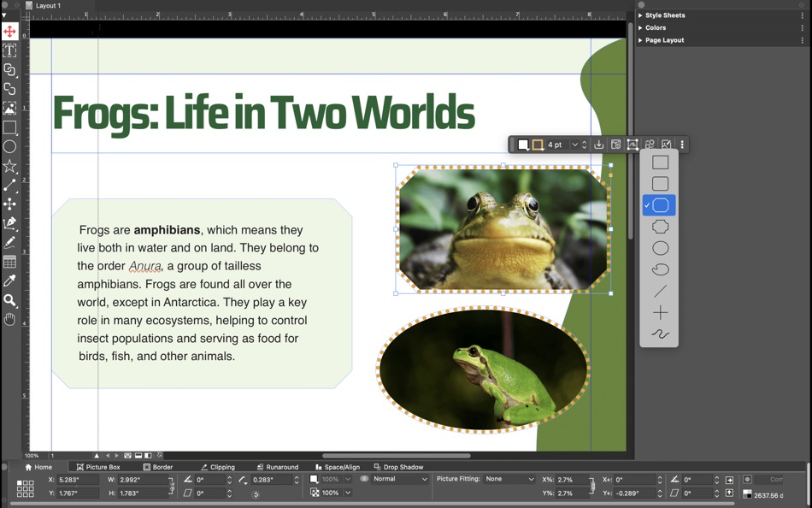The width and height of the screenshot is (812, 508).
Task: Click the box angle stepper arrows
Action: pyautogui.click(x=229, y=480)
